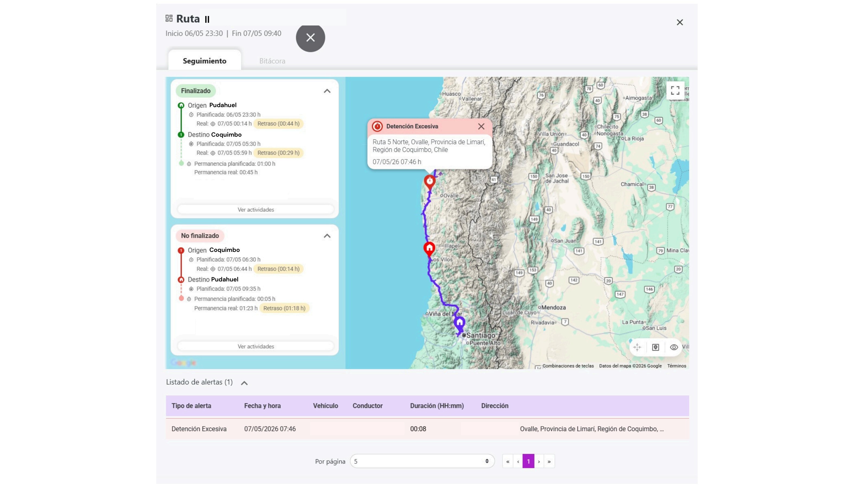Select the purple home marker near Santiago
This screenshot has width=868, height=488.
coord(459,323)
